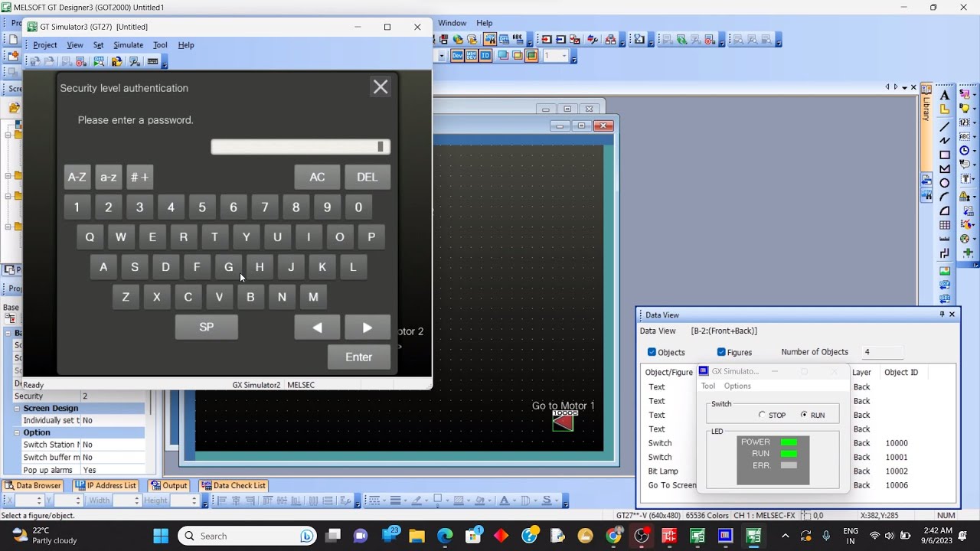Switch keyboard to lowercase a-z mode
Image resolution: width=980 pixels, height=551 pixels.
click(109, 177)
